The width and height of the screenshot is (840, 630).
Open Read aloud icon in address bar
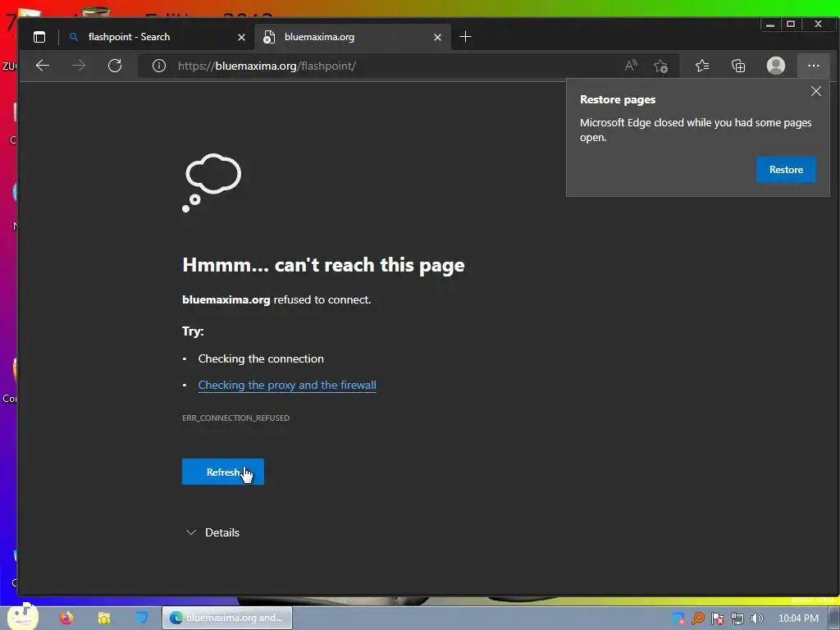tap(631, 66)
